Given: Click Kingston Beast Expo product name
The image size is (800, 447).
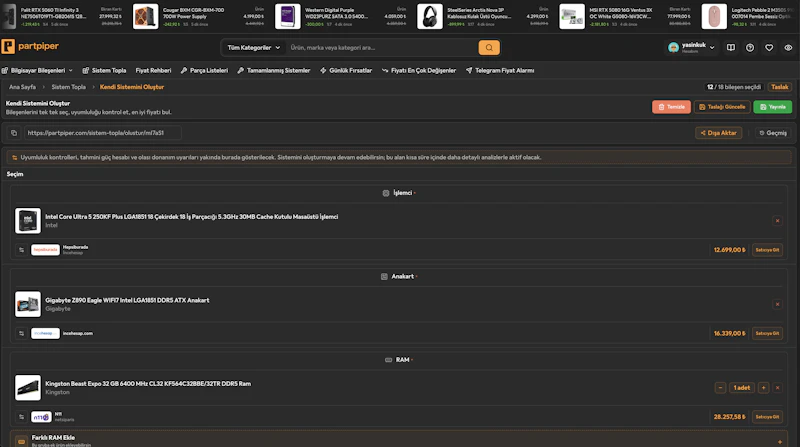Looking at the screenshot, I should click(x=148, y=384).
